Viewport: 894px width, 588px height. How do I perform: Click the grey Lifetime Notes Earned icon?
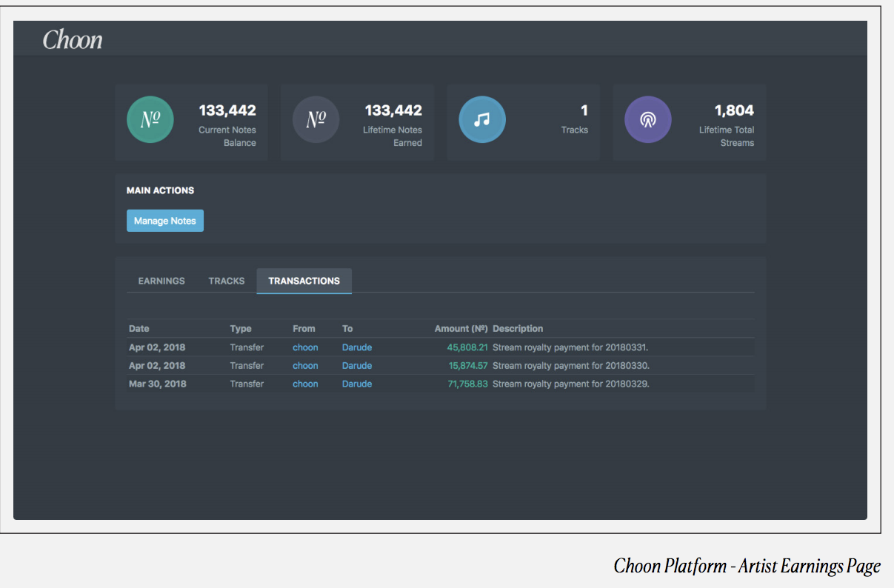[316, 119]
